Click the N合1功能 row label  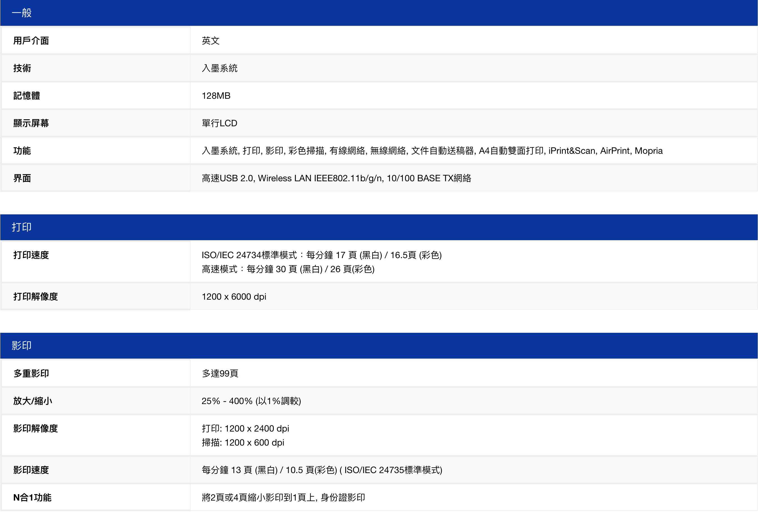[32, 497]
